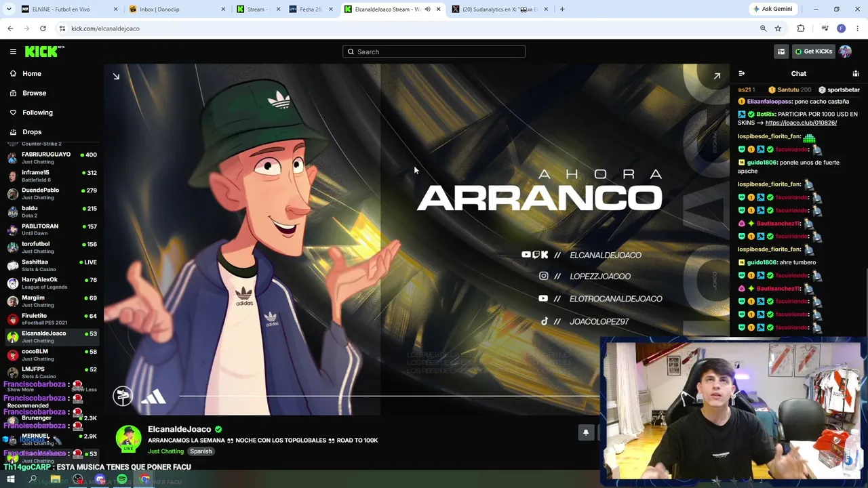Click the arrow icon at the video's top-right
Viewport: 868px width, 488px height.
[x=717, y=77]
